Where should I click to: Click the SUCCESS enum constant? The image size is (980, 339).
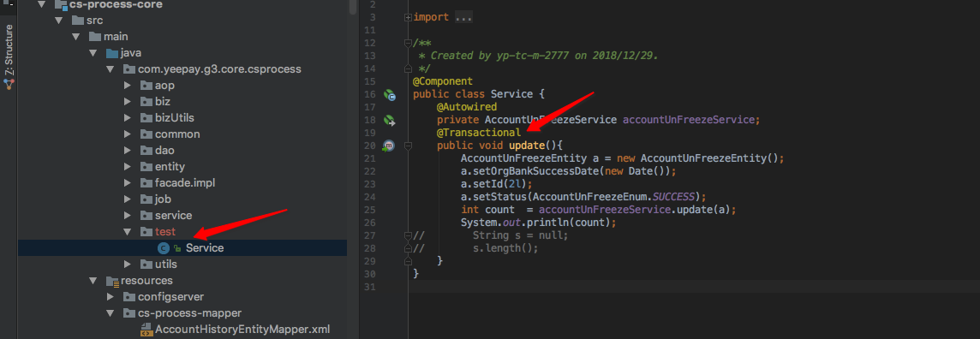pyautogui.click(x=673, y=197)
